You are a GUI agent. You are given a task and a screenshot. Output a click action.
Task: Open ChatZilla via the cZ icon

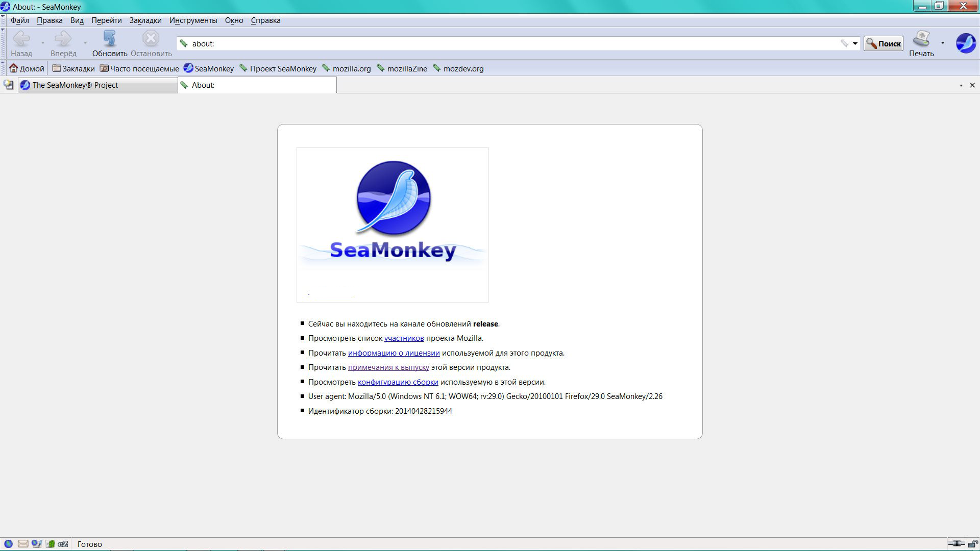click(x=63, y=544)
